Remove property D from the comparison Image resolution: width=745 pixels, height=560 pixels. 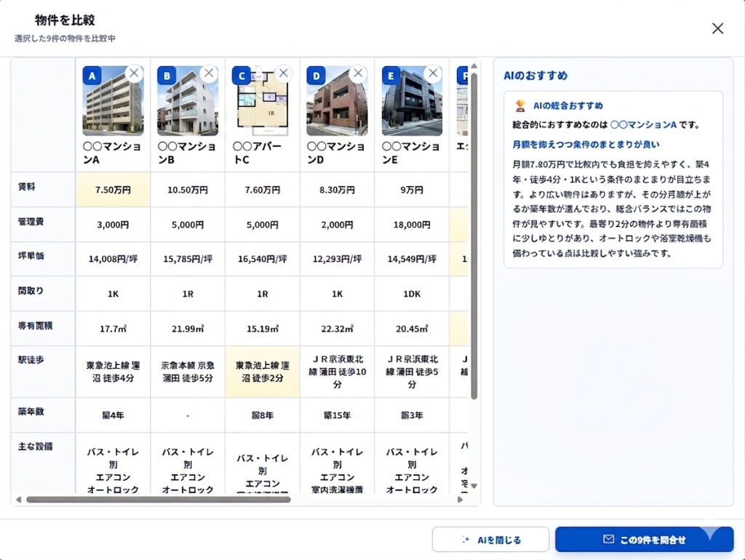pyautogui.click(x=358, y=73)
